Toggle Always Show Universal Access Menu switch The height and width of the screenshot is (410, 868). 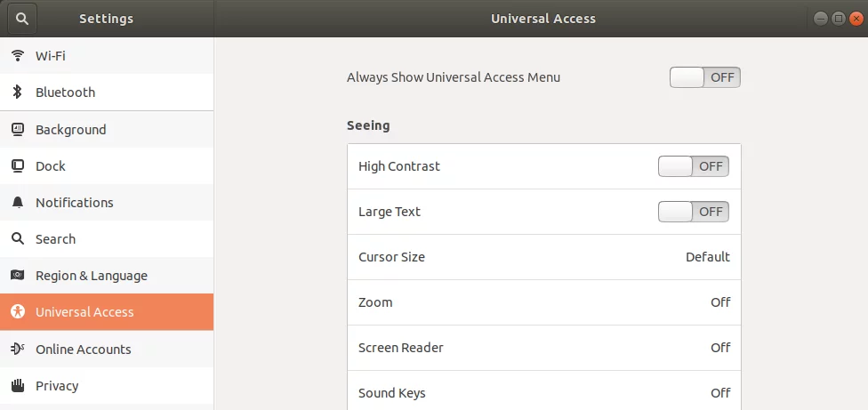[x=704, y=77]
